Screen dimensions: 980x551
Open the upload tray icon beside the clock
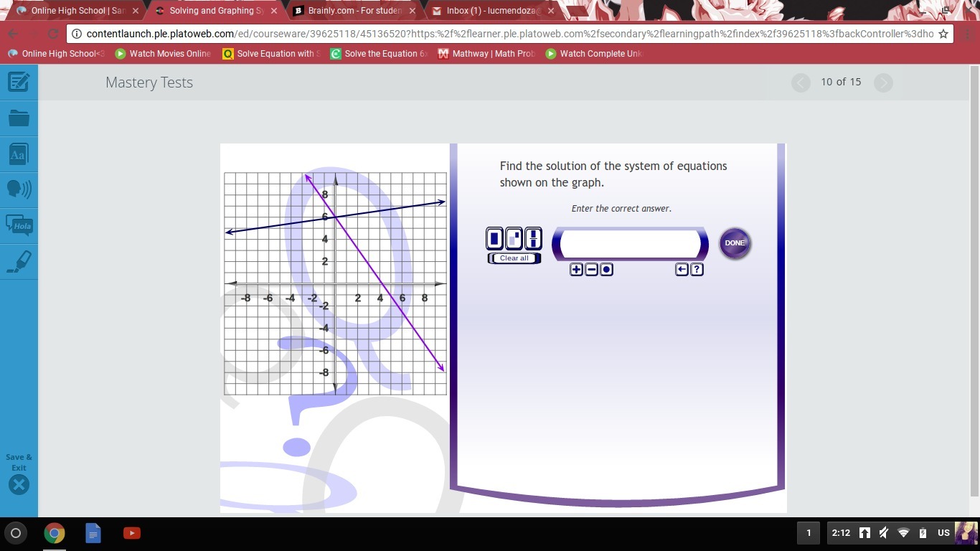point(864,532)
